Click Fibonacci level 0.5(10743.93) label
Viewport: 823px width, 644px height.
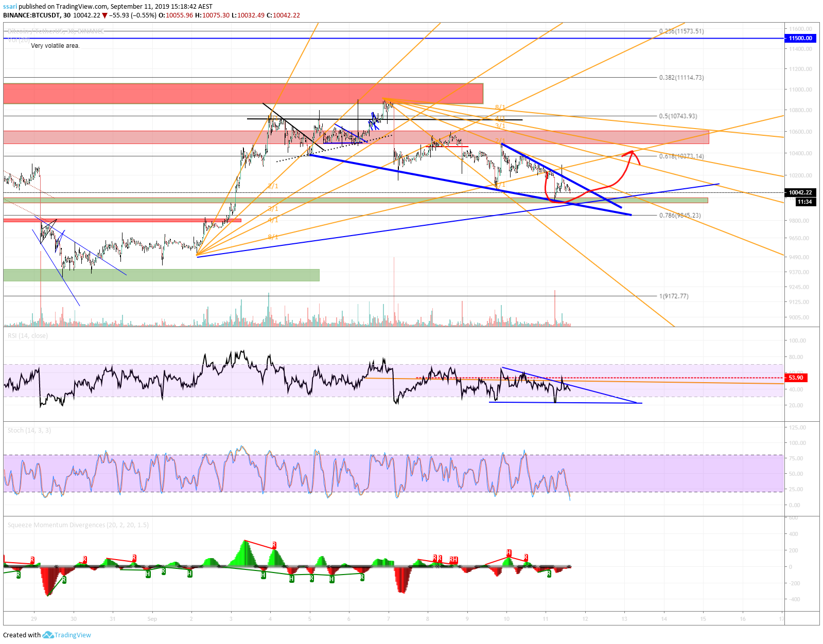[x=678, y=116]
